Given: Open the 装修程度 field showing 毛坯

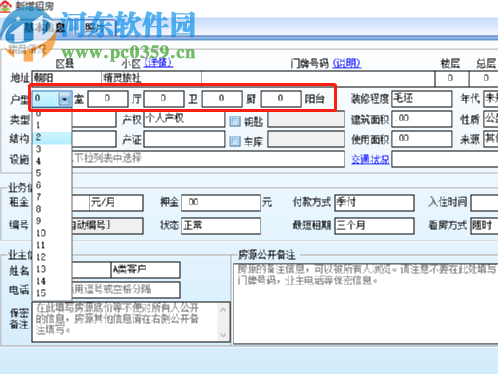Looking at the screenshot, I should [x=422, y=99].
